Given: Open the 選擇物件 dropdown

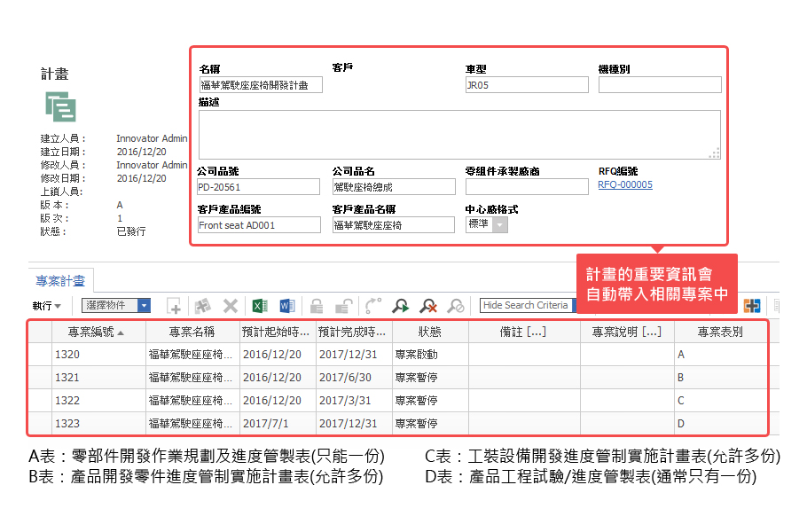Looking at the screenshot, I should 144,305.
